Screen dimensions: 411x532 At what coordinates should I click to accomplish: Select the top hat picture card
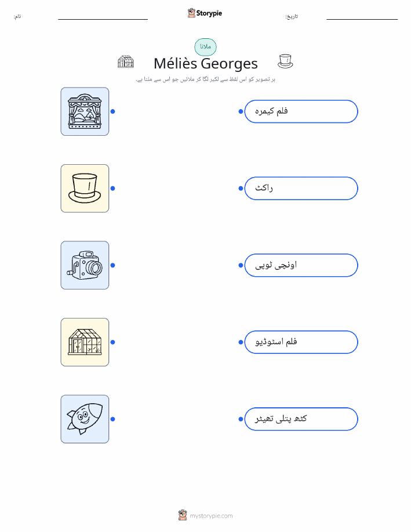85,189
